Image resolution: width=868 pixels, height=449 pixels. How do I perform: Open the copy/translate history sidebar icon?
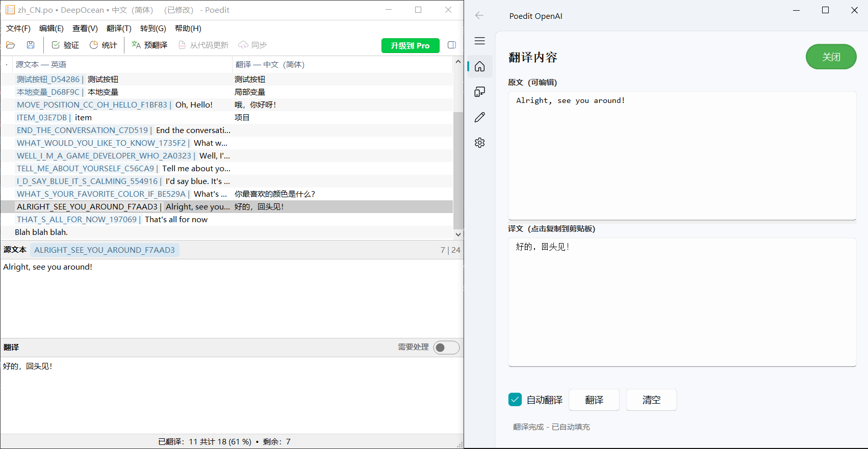480,92
